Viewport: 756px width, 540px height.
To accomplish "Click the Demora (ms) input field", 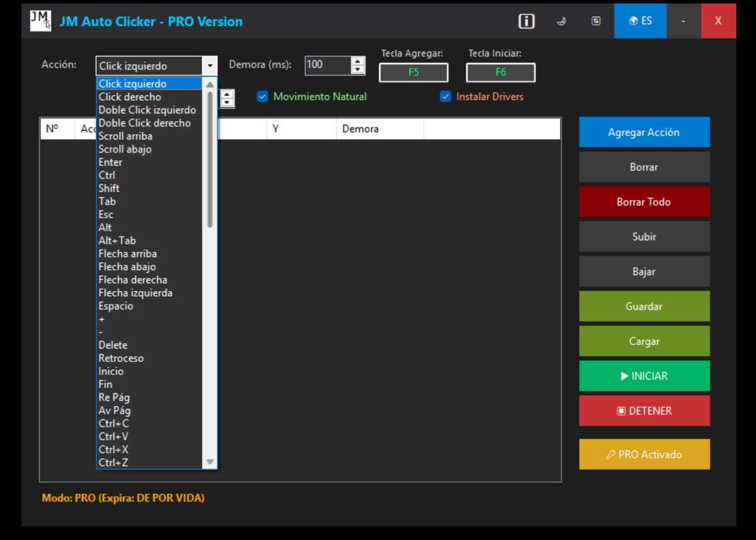I will click(328, 65).
